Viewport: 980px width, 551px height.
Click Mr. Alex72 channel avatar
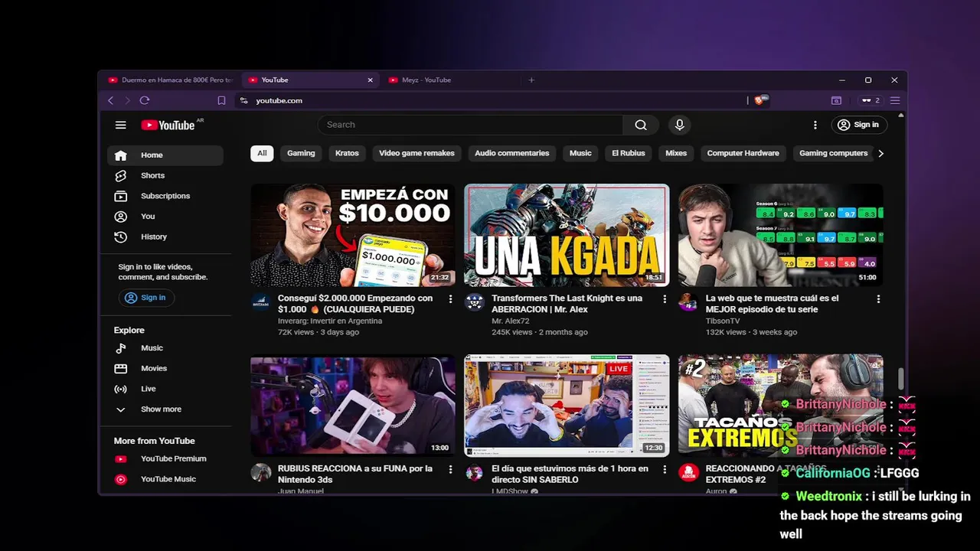coord(475,302)
